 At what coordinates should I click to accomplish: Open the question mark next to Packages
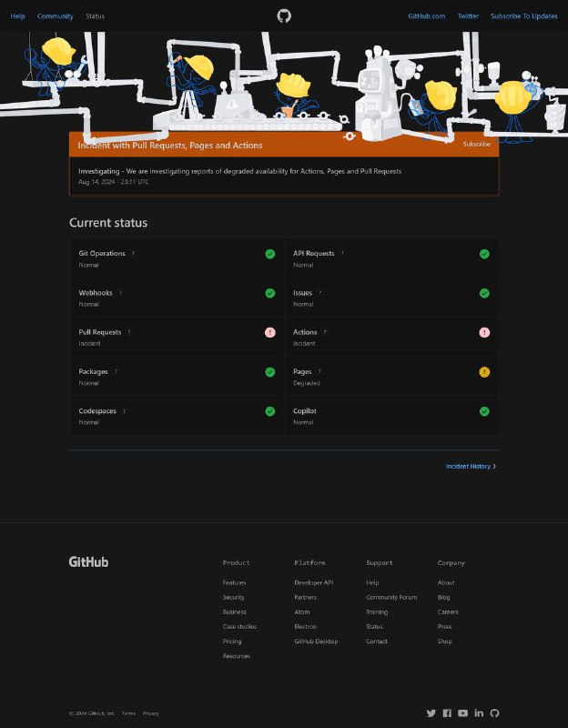click(117, 371)
